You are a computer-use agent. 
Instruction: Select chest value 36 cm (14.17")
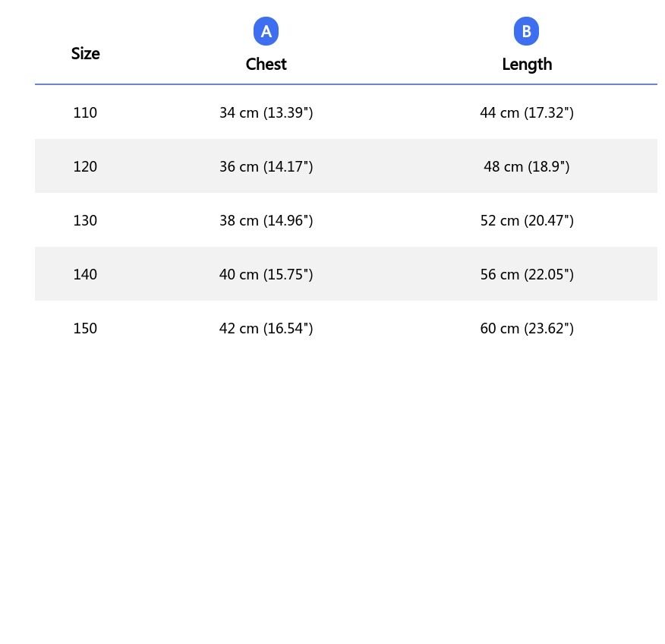[x=266, y=167]
